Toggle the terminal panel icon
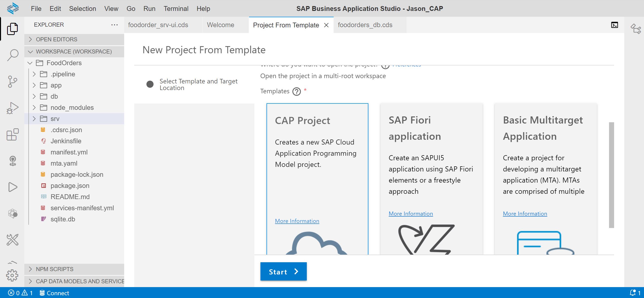 coord(615,25)
